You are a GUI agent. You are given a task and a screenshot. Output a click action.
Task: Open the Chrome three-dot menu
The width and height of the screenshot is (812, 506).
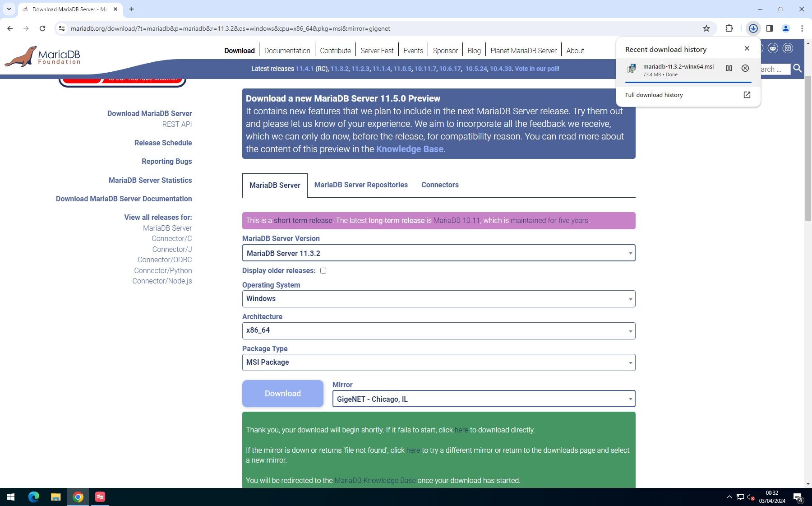802,28
